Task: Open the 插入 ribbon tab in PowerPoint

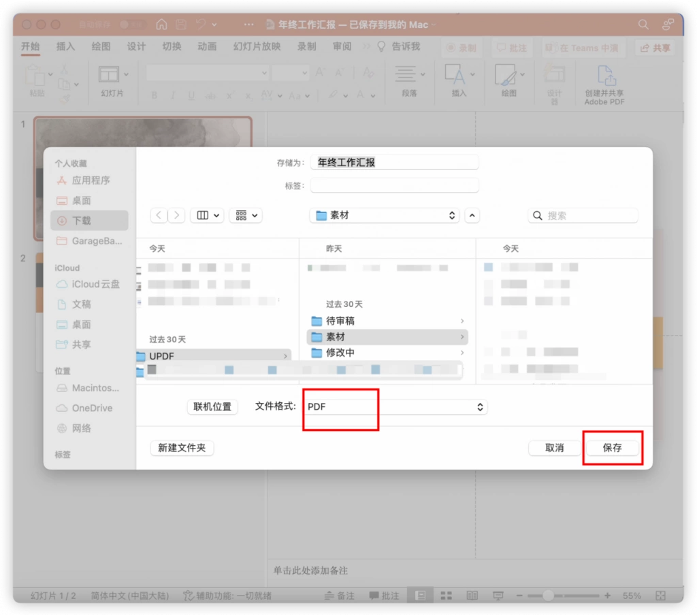Action: [x=66, y=47]
